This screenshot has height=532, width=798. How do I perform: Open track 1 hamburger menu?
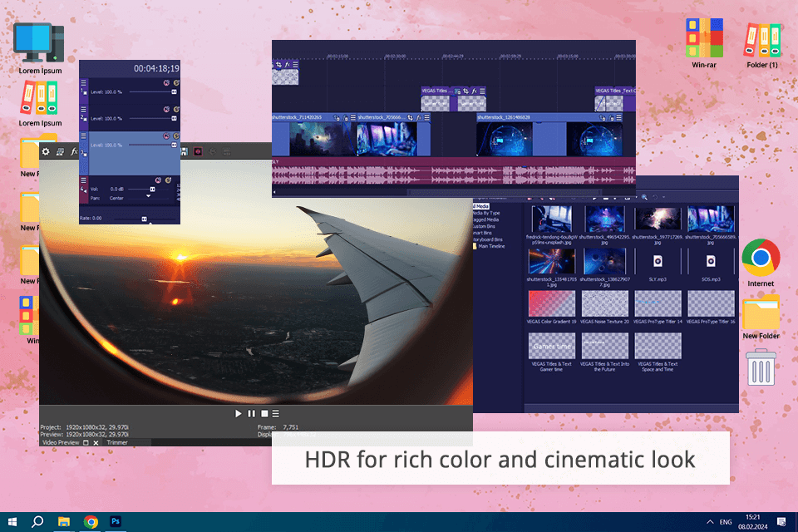83,82
